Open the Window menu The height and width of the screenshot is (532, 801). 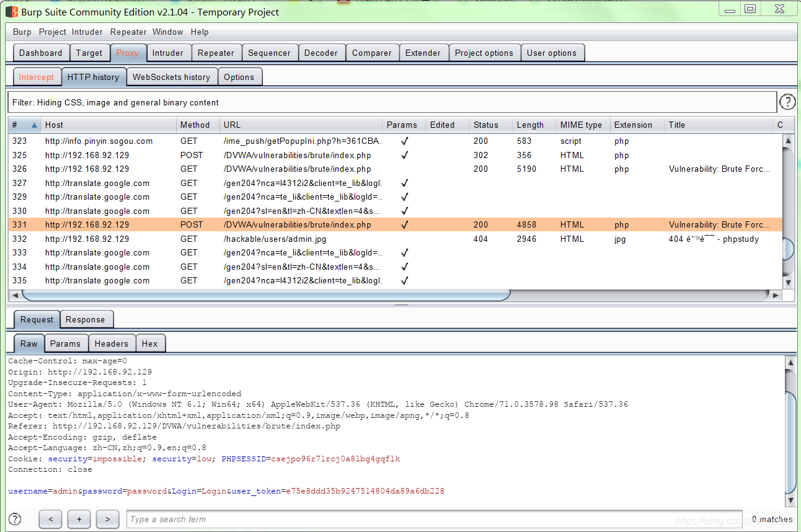click(x=167, y=32)
